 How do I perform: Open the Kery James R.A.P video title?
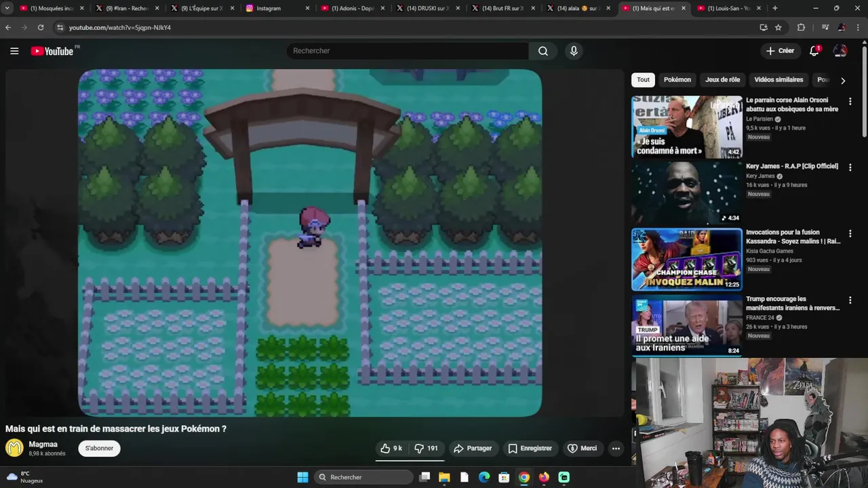pos(792,166)
